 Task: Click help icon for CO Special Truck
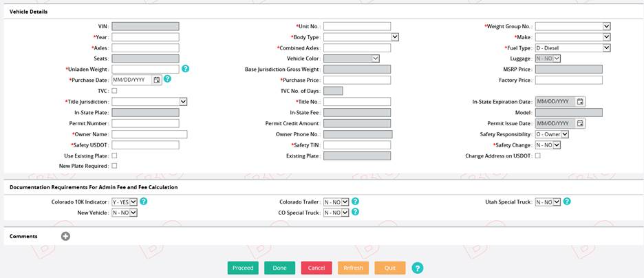356,212
